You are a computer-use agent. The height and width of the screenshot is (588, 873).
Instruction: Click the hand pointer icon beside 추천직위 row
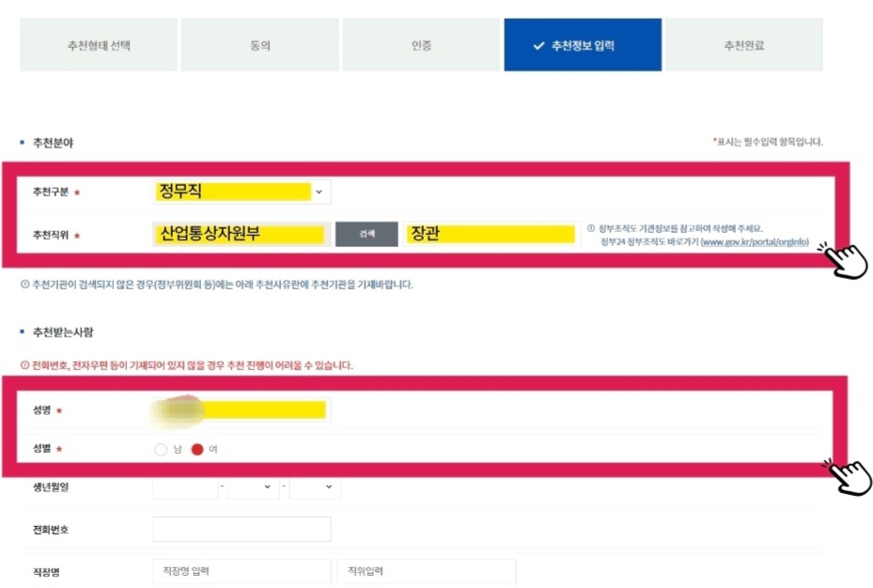pos(843,260)
